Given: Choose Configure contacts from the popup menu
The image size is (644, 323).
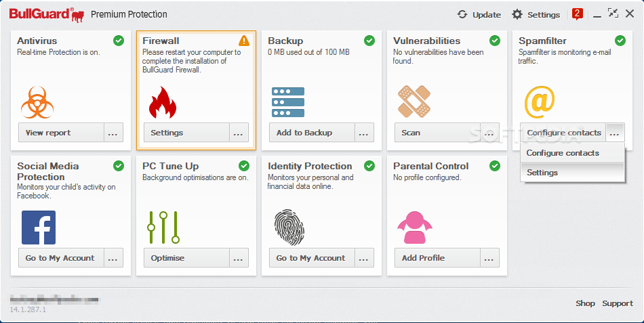Looking at the screenshot, I should point(563,153).
